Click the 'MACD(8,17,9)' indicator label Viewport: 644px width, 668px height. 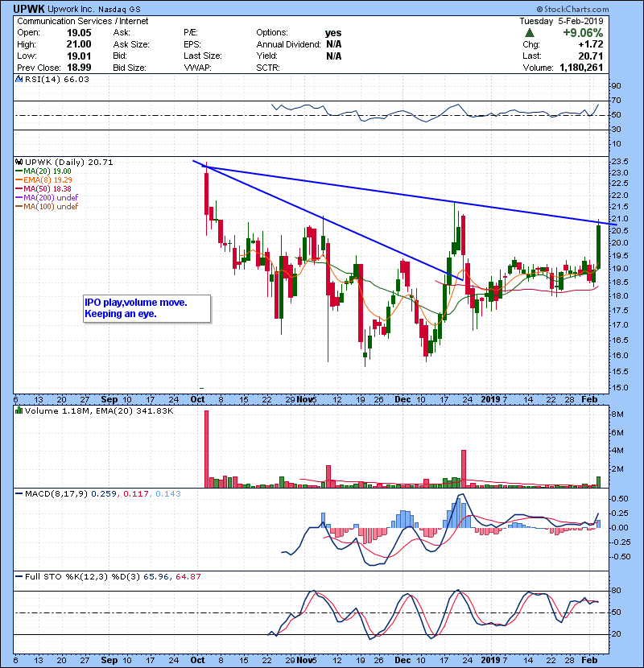coord(56,494)
